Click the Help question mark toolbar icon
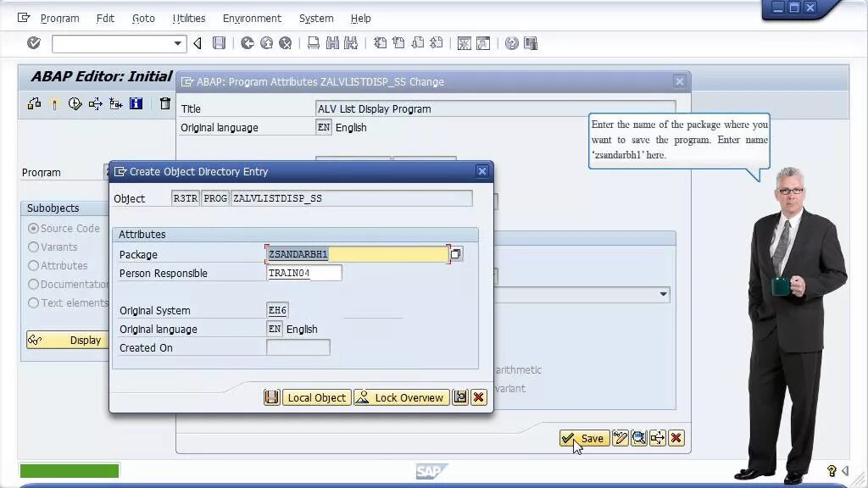Viewport: 868px width, 488px height. tap(511, 43)
